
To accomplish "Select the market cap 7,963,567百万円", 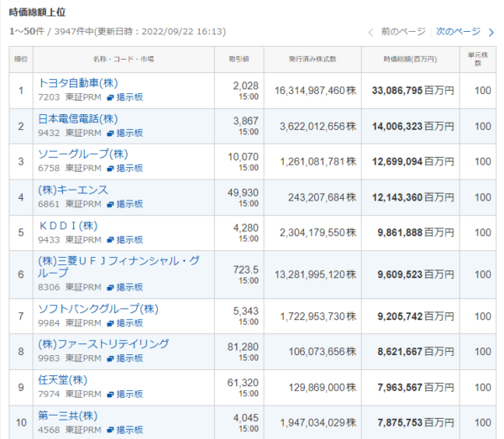I will tap(416, 388).
